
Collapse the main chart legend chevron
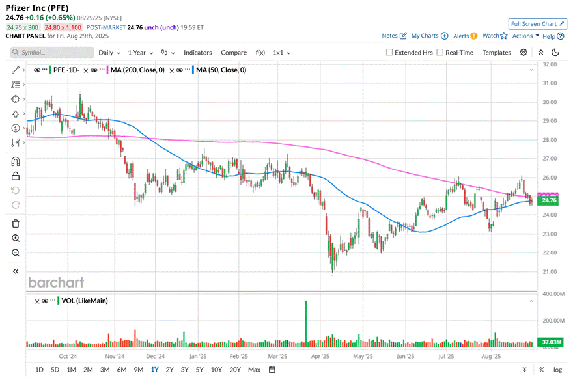(531, 70)
